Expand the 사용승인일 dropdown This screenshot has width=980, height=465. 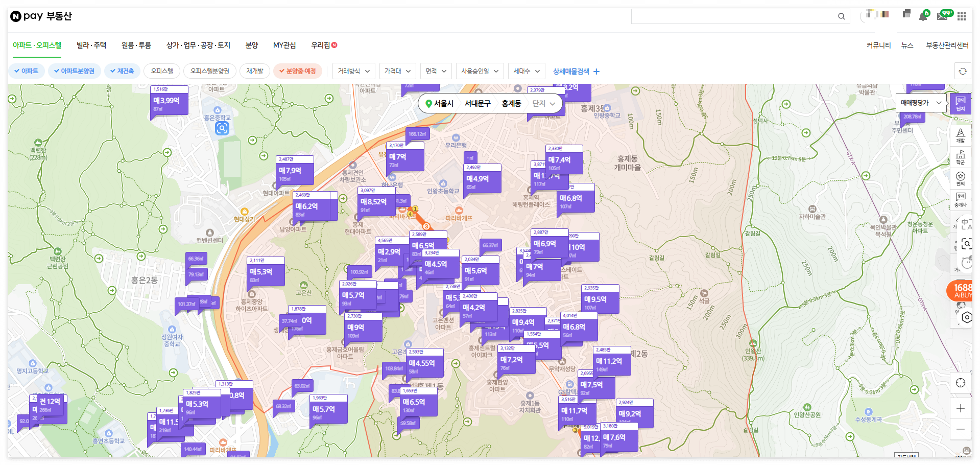click(480, 71)
